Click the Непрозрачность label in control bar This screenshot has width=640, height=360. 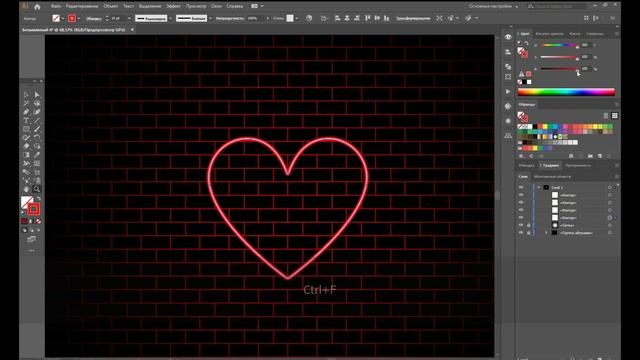pyautogui.click(x=230, y=18)
